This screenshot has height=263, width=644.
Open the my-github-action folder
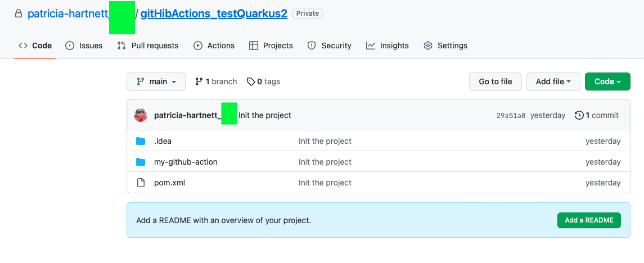186,162
